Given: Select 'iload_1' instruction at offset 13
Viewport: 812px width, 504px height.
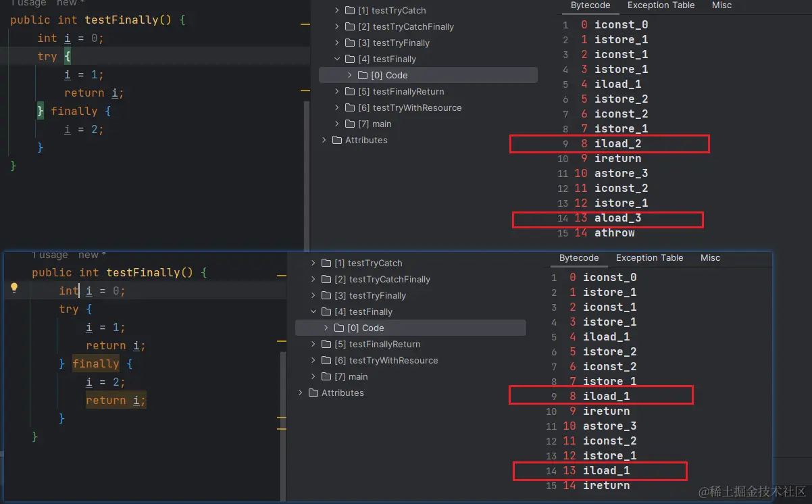Looking at the screenshot, I should (607, 471).
